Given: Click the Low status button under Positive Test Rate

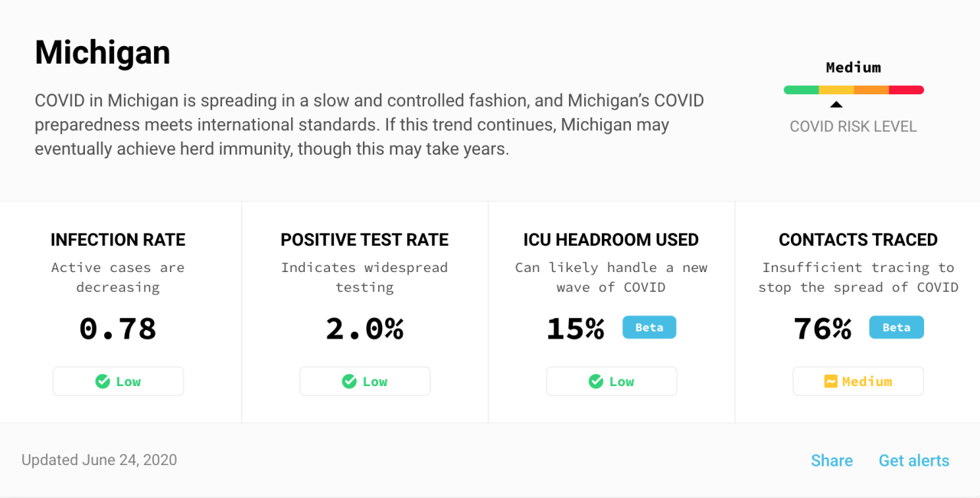Looking at the screenshot, I should [365, 382].
